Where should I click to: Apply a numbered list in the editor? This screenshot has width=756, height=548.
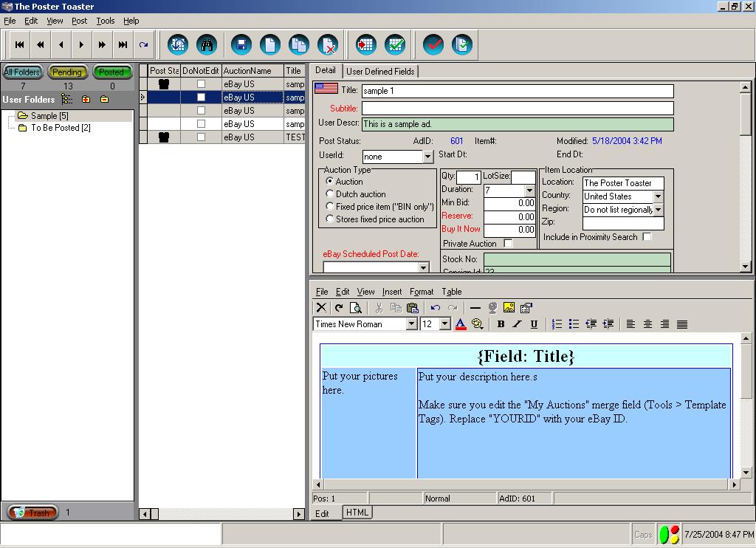tap(557, 324)
